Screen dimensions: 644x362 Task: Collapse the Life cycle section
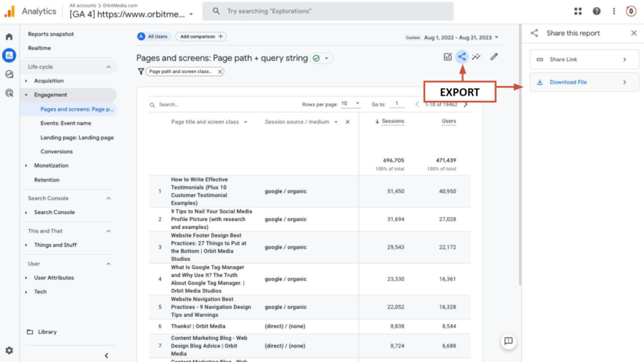click(x=108, y=67)
